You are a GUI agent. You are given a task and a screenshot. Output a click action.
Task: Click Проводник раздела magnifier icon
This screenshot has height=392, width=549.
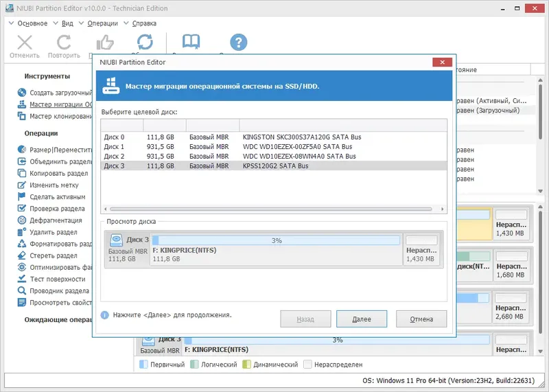coord(22,291)
